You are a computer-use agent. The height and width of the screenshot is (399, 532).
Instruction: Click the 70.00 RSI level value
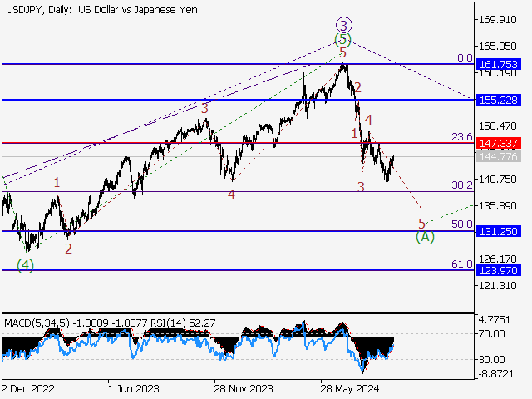coord(491,334)
